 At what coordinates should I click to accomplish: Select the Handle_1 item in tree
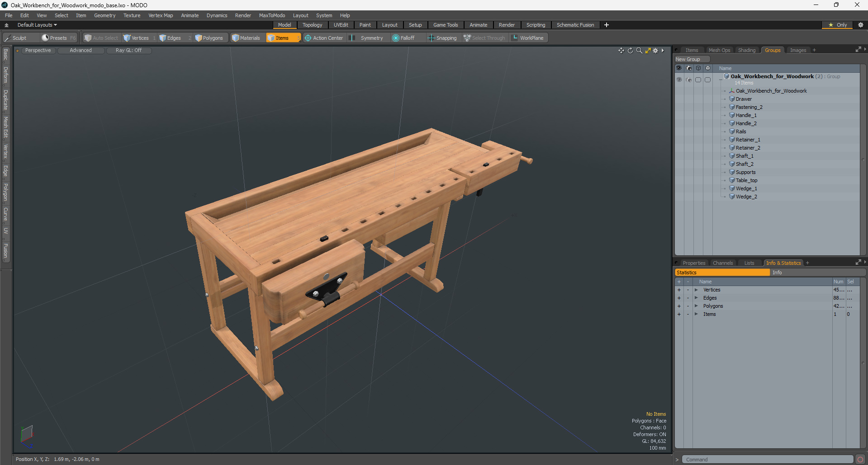746,115
